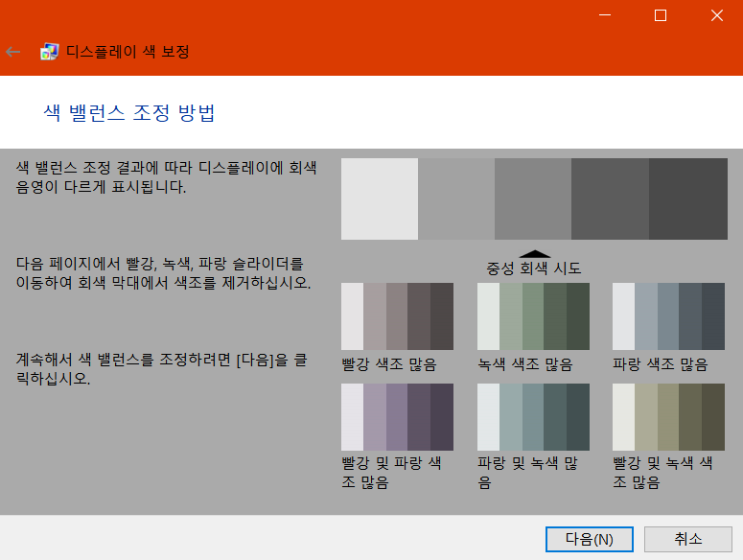The height and width of the screenshot is (560, 743).
Task: Click the neutral gray sample bar
Action: click(x=534, y=199)
